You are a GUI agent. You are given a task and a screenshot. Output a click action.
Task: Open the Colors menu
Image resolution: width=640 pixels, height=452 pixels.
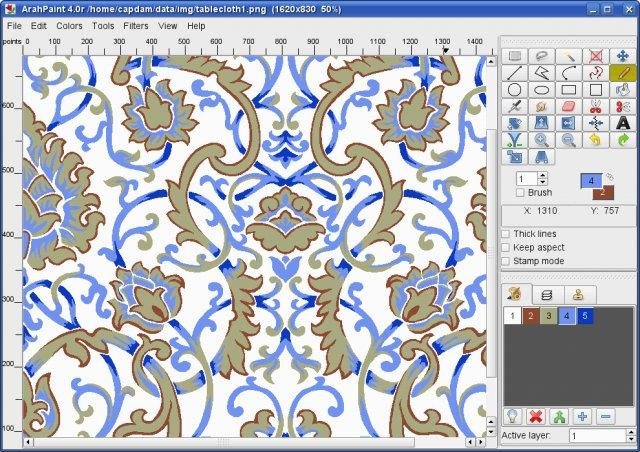69,26
